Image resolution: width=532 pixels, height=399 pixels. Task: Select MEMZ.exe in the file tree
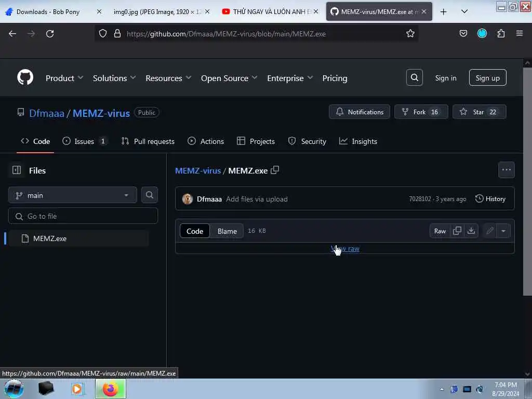pos(78,238)
